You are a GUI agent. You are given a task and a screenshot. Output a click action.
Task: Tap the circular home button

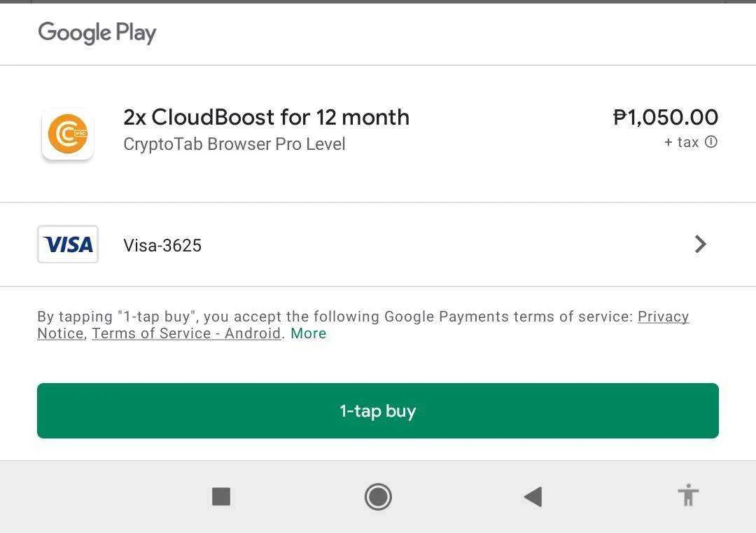[378, 497]
